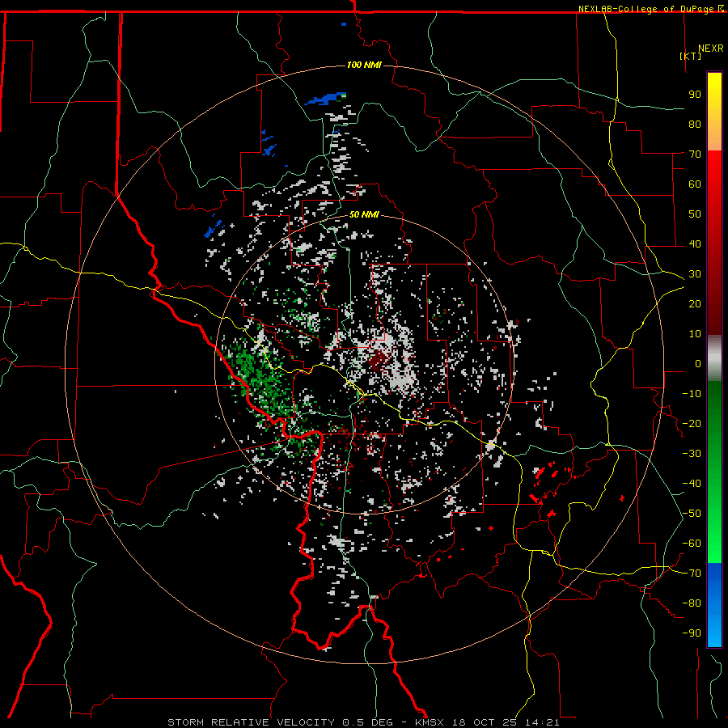Viewport: 728px width, 728px height.
Task: Select the [KT] units label
Action: tap(691, 56)
